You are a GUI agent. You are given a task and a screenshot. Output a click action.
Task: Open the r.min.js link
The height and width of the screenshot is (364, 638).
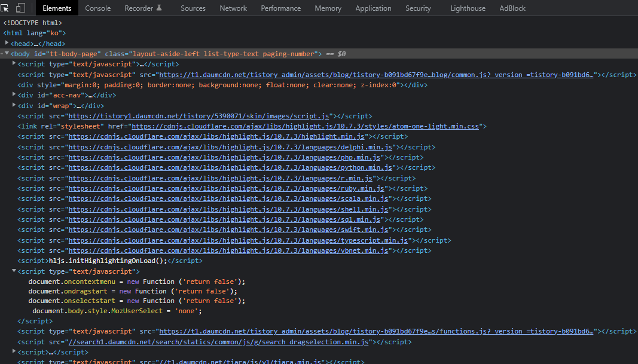(x=221, y=178)
